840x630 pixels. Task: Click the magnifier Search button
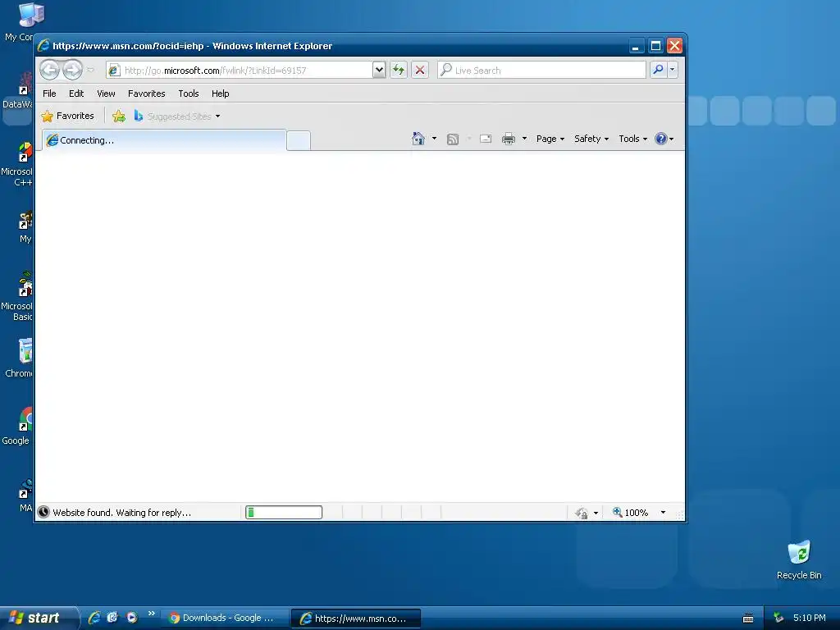click(658, 70)
